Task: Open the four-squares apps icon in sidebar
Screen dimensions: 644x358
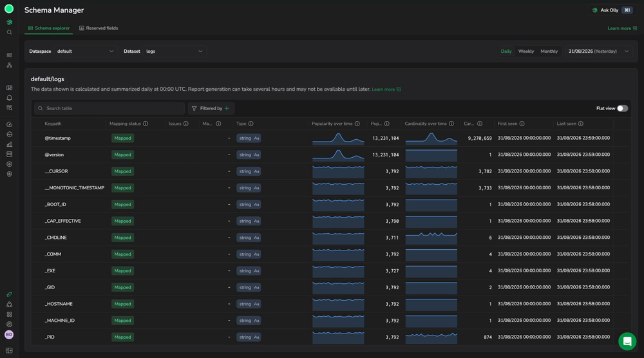Action: (9, 314)
